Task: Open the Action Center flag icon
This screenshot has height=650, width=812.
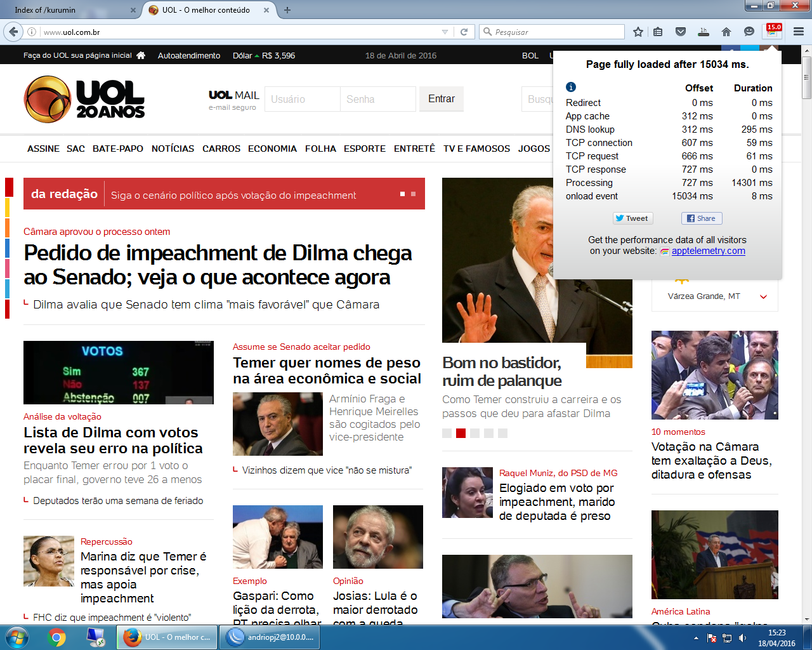Action: pyautogui.click(x=712, y=638)
